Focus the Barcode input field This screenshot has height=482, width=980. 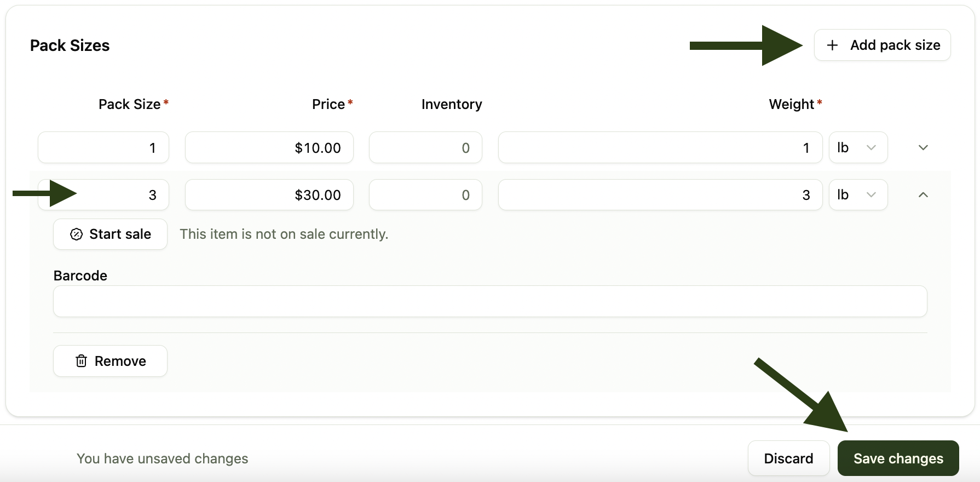coord(490,301)
